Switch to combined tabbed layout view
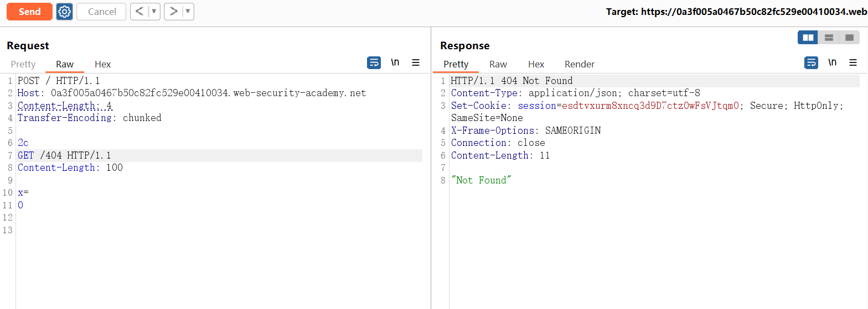The height and width of the screenshot is (309, 868). click(849, 38)
